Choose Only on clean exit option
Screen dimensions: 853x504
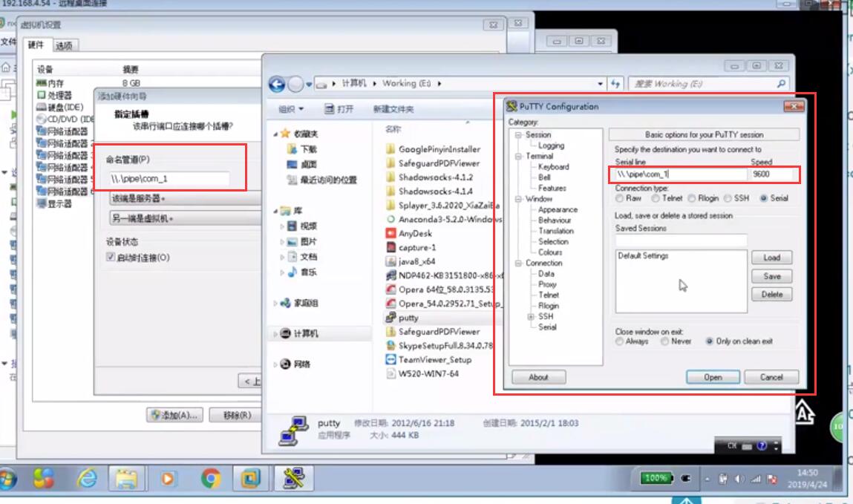(710, 341)
